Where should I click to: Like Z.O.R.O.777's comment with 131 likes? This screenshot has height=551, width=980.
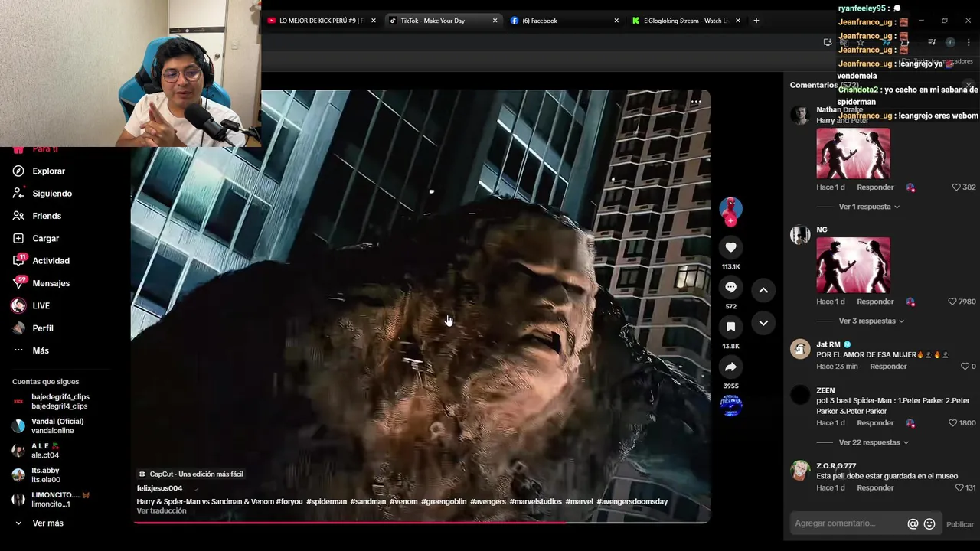(x=959, y=488)
